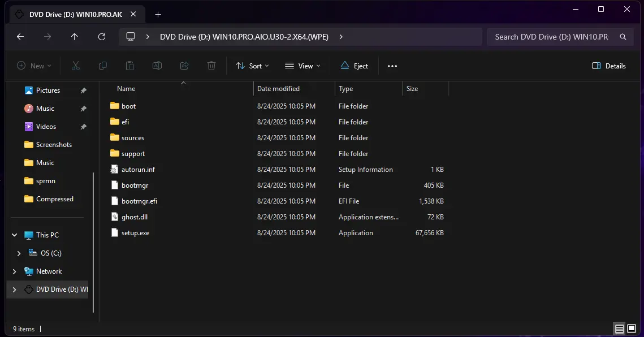Toggle the Details pane
Viewport: 644px width, 337px height.
[x=609, y=66]
